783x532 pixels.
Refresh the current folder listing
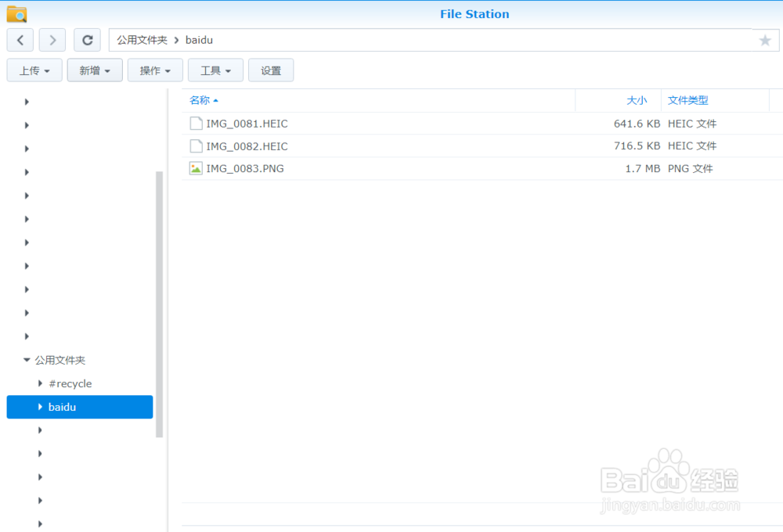pos(88,40)
